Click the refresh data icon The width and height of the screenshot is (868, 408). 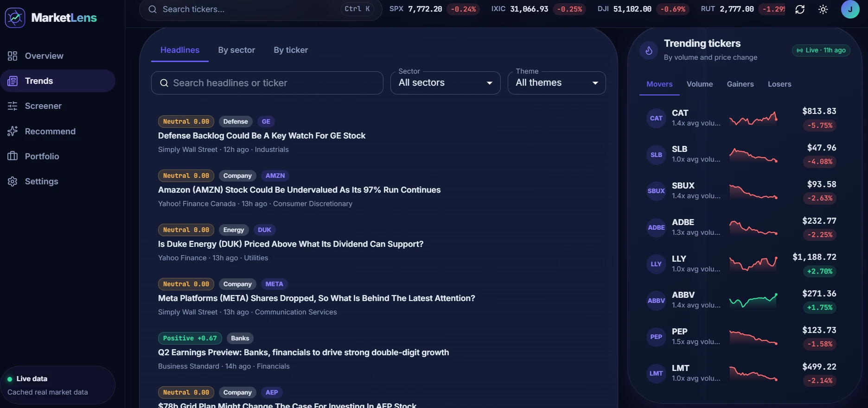click(800, 9)
